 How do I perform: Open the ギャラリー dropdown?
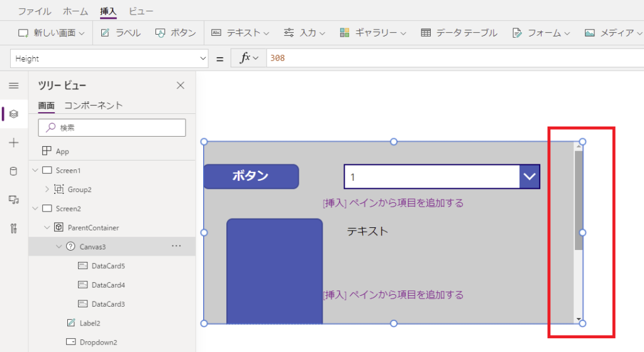click(x=373, y=33)
